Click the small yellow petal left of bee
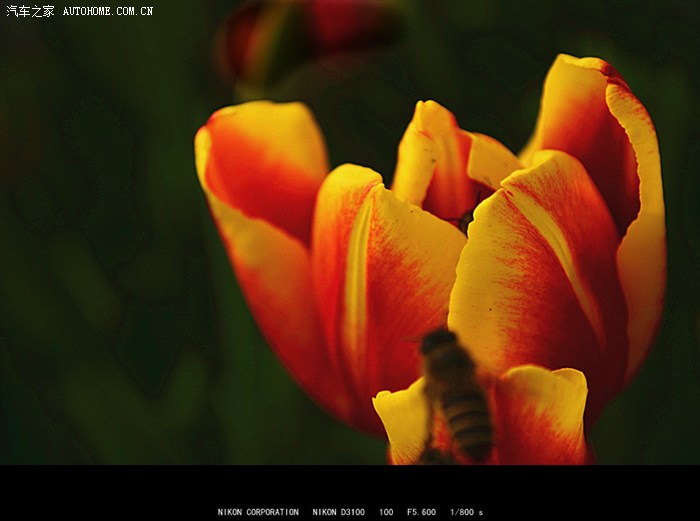Screen dimensions: 700x521 point(404,420)
